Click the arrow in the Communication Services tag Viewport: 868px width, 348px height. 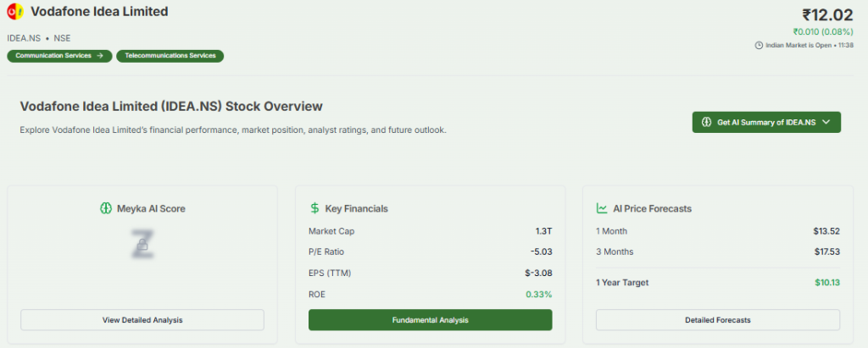99,55
